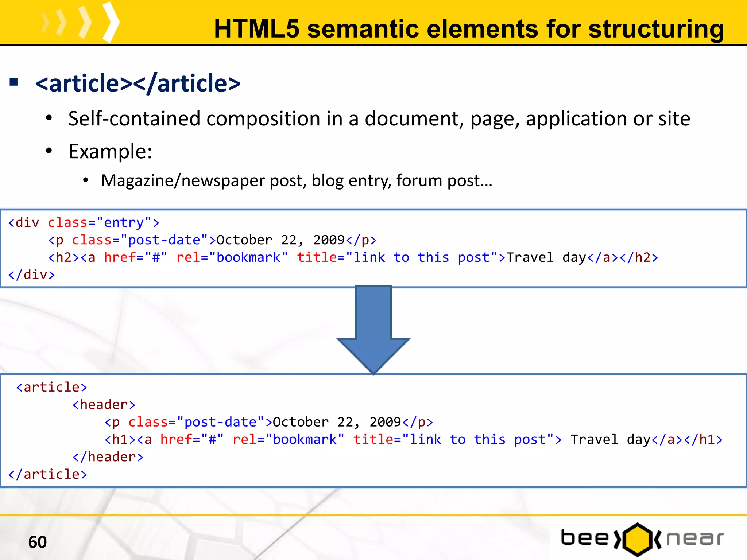Image resolution: width=747 pixels, height=560 pixels.
Task: Click the '<article>' opening tag in lower box
Action: [51, 387]
